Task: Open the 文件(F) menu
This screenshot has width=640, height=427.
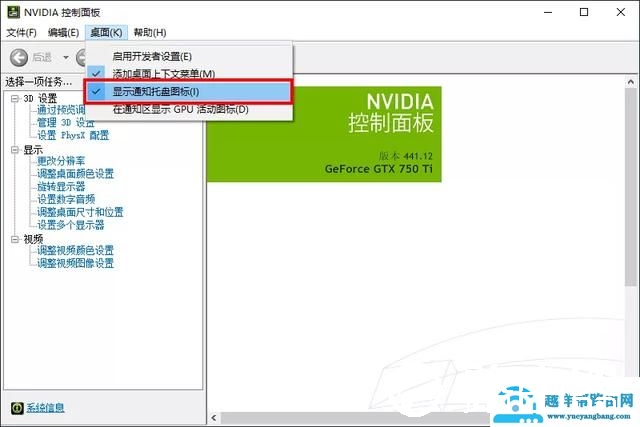Action: pos(21,32)
